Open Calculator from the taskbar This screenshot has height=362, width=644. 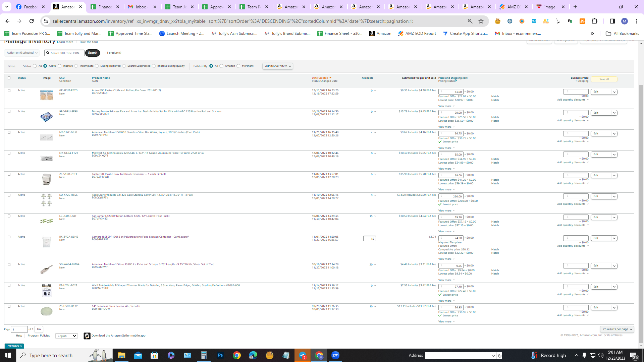point(204,355)
